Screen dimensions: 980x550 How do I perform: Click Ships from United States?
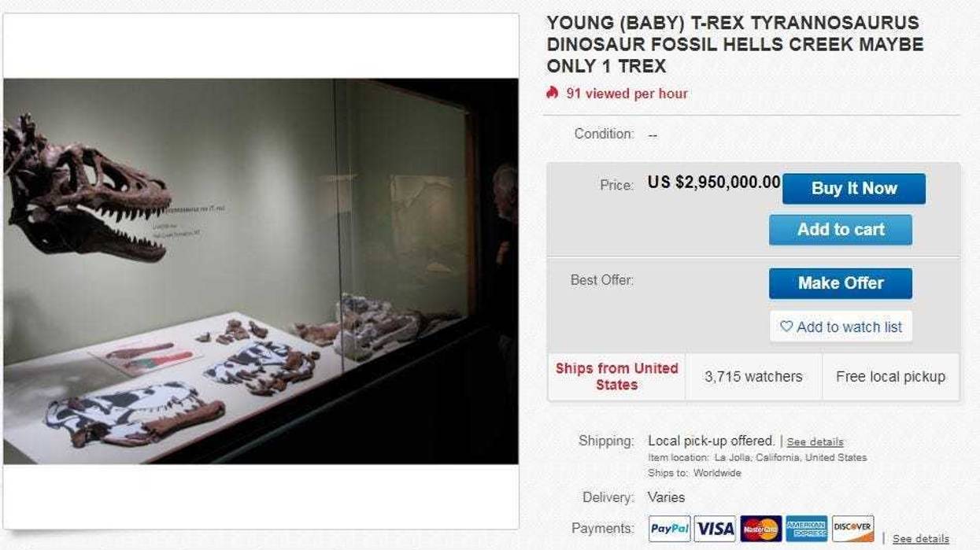tap(616, 376)
